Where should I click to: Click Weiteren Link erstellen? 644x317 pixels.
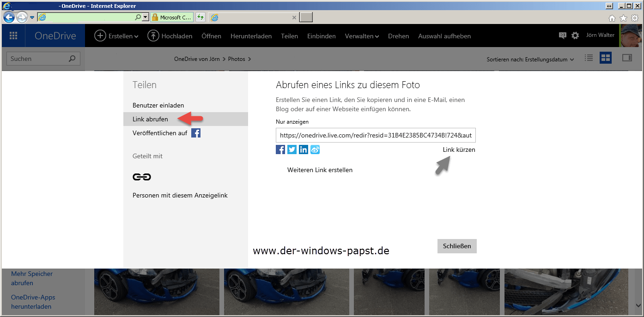point(320,170)
